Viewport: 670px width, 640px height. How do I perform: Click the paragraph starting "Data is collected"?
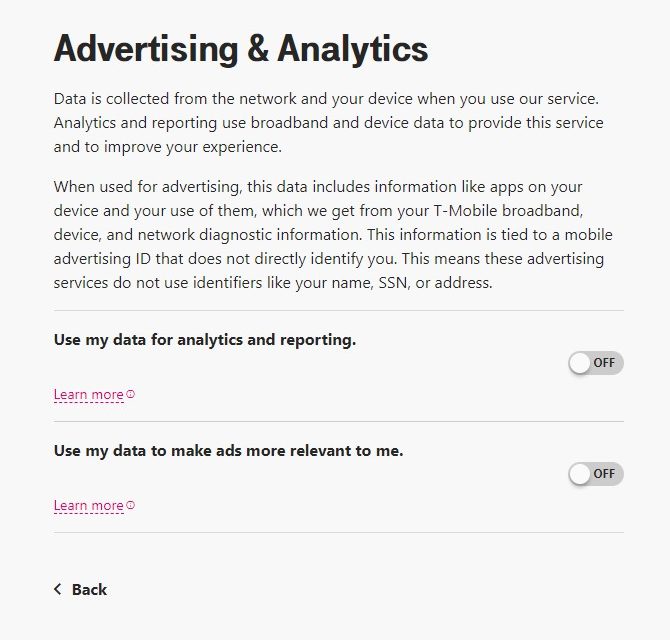point(328,124)
